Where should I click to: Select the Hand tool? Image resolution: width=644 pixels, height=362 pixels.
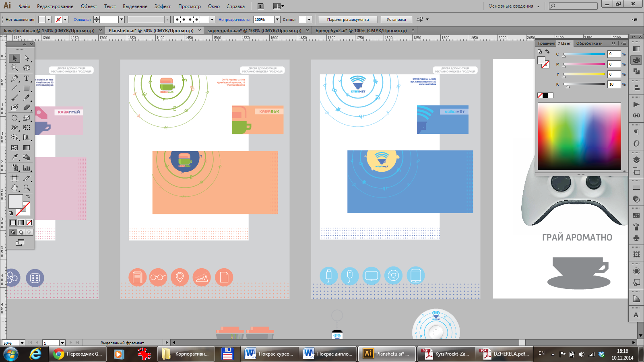[14, 187]
